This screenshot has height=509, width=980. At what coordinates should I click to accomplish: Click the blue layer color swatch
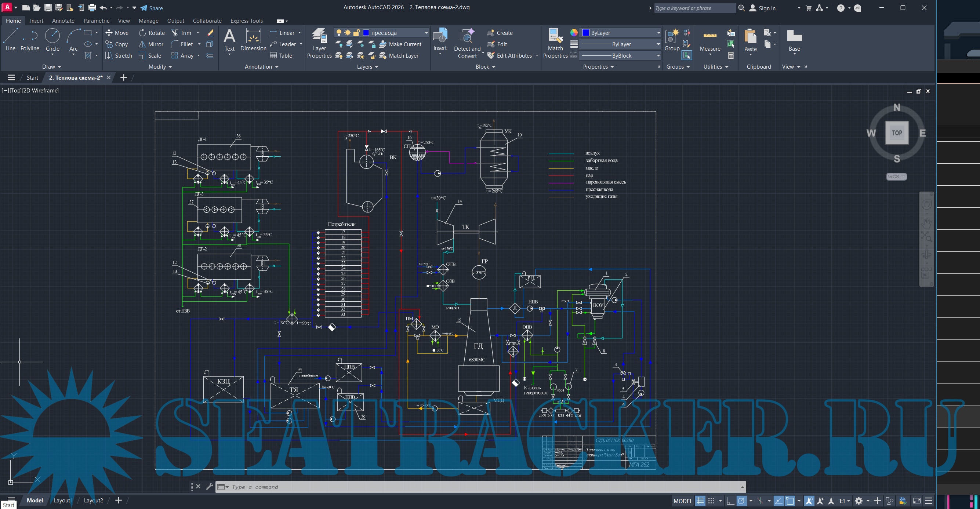point(366,33)
